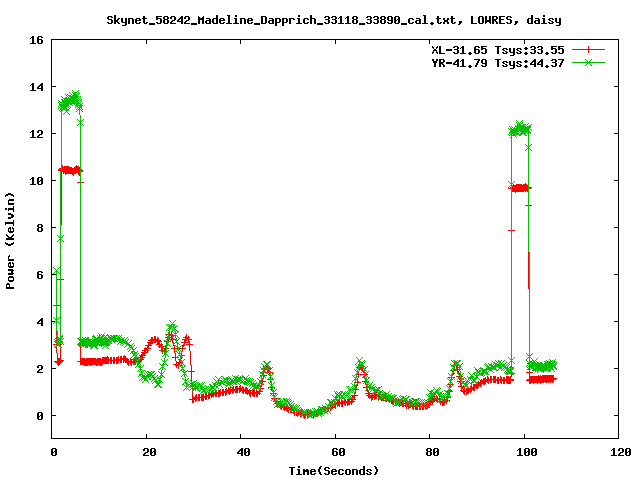Click the chart title with the Skynet filename

[334, 20]
